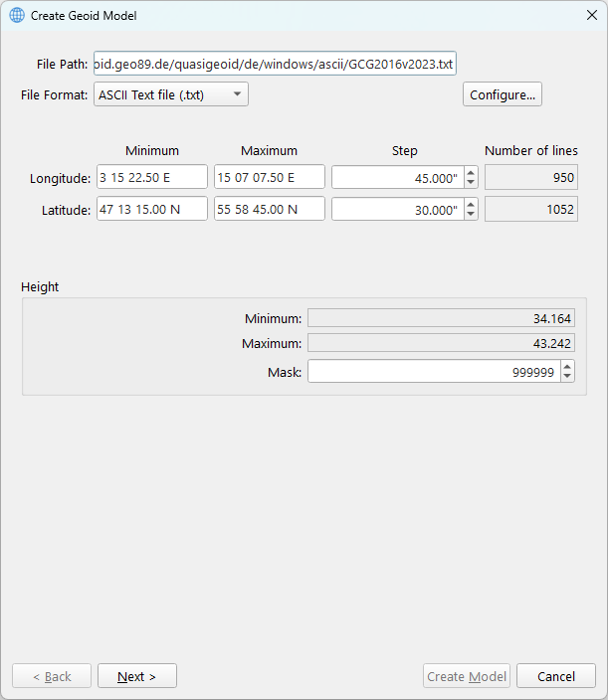Click the Latitude number of lines 1052
The width and height of the screenshot is (608, 700).
pos(531,209)
